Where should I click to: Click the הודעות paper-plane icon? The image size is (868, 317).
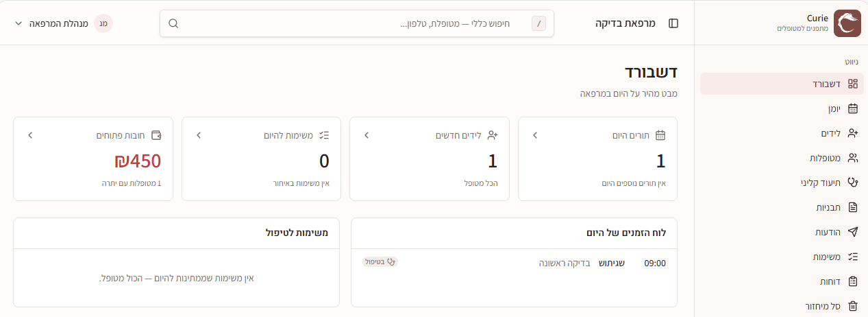coord(853,232)
